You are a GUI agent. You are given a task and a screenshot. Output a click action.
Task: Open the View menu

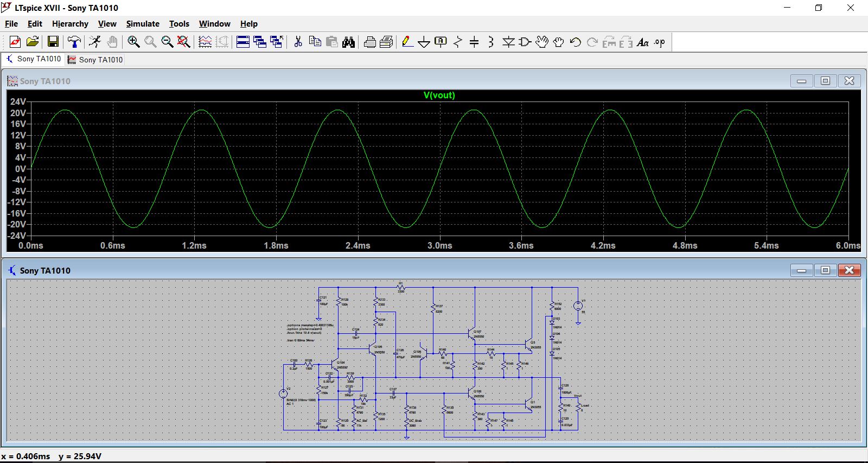pyautogui.click(x=107, y=24)
